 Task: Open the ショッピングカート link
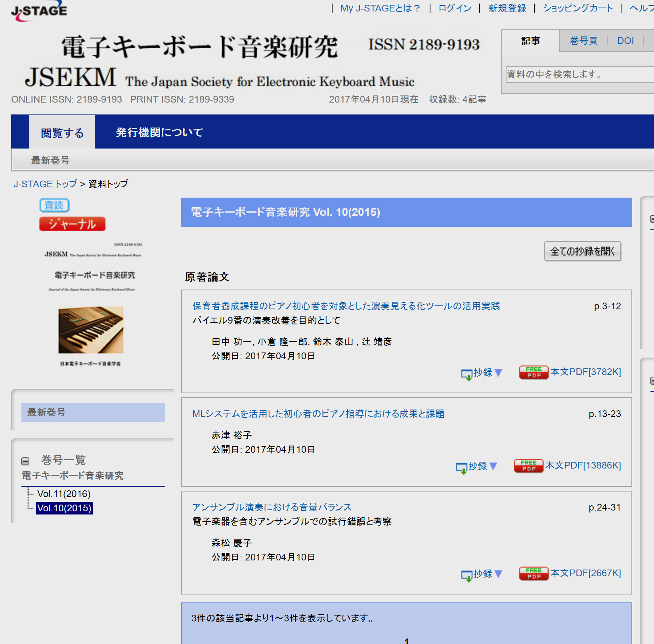point(578,8)
